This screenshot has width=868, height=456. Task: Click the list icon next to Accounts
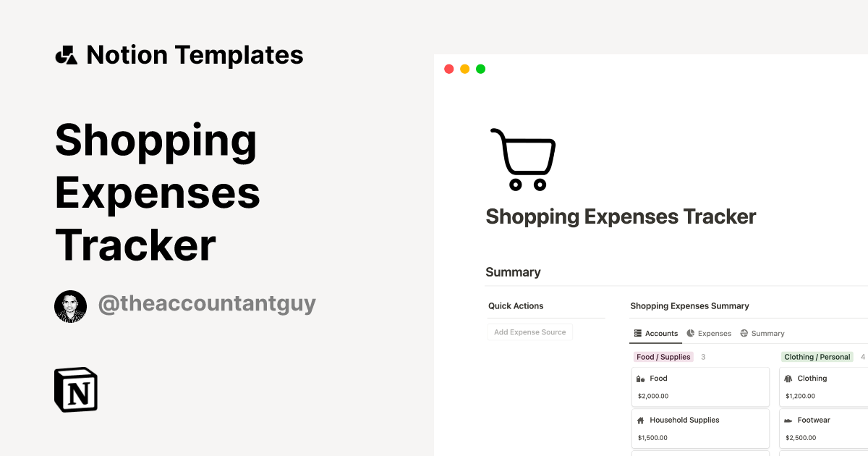[x=639, y=333]
